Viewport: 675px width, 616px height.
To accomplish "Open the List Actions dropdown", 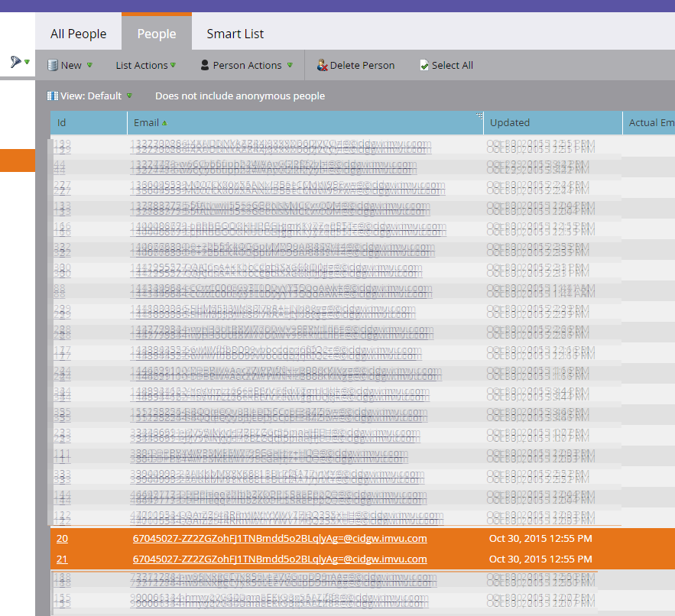I will [145, 66].
